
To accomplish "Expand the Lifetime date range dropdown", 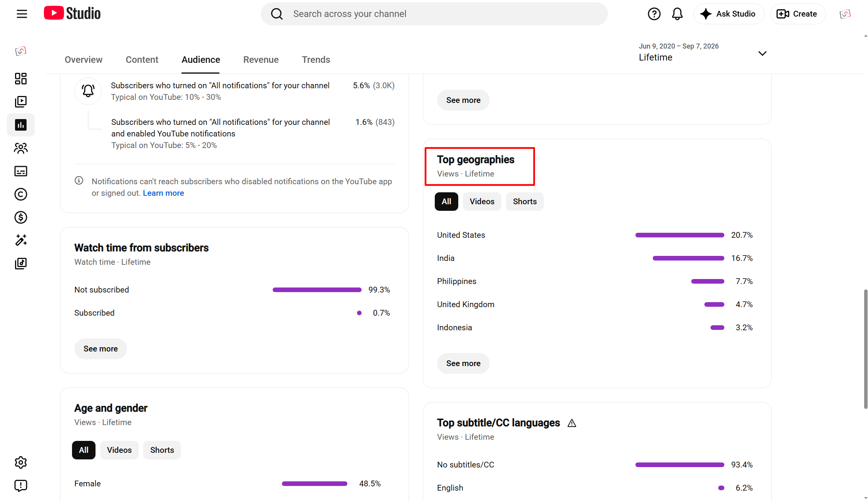I will (703, 52).
